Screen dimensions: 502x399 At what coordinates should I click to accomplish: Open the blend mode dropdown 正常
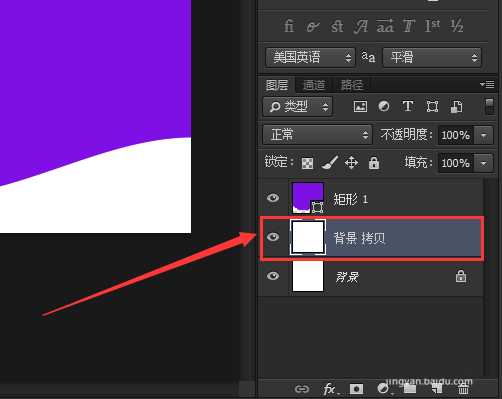click(317, 135)
